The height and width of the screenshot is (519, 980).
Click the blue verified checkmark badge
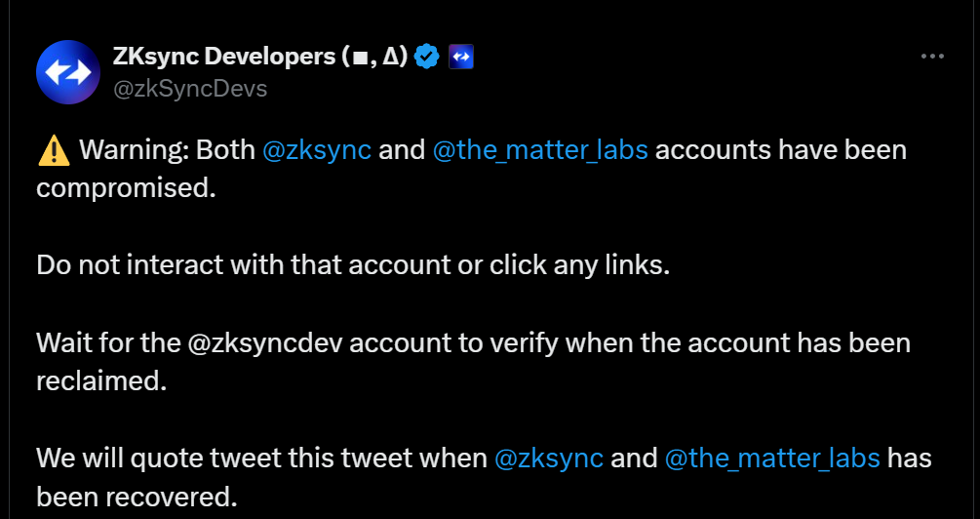[427, 57]
